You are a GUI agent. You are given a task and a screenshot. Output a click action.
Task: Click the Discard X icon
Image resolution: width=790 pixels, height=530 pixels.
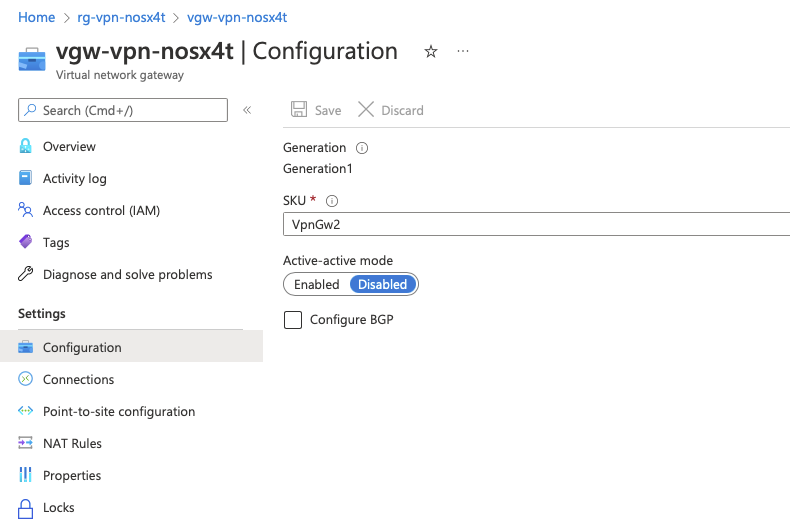[366, 109]
